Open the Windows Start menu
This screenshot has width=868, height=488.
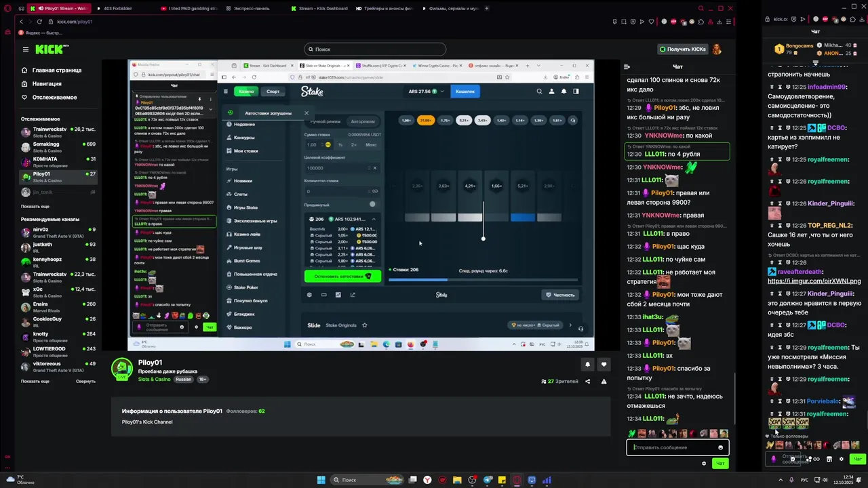tap(321, 480)
